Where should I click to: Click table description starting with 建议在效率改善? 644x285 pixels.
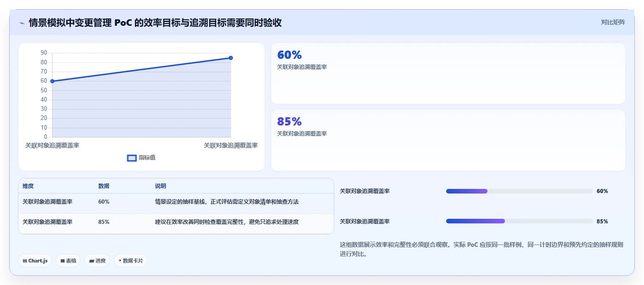click(x=227, y=222)
